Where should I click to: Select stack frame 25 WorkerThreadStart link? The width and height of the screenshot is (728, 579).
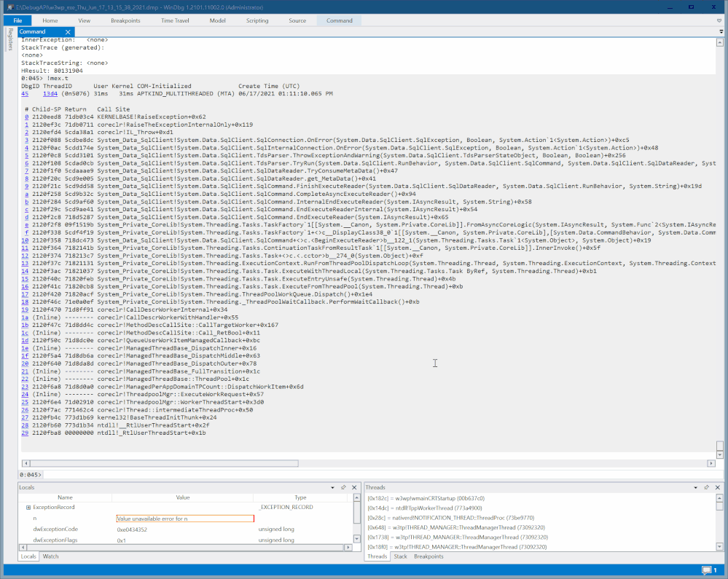[25, 402]
